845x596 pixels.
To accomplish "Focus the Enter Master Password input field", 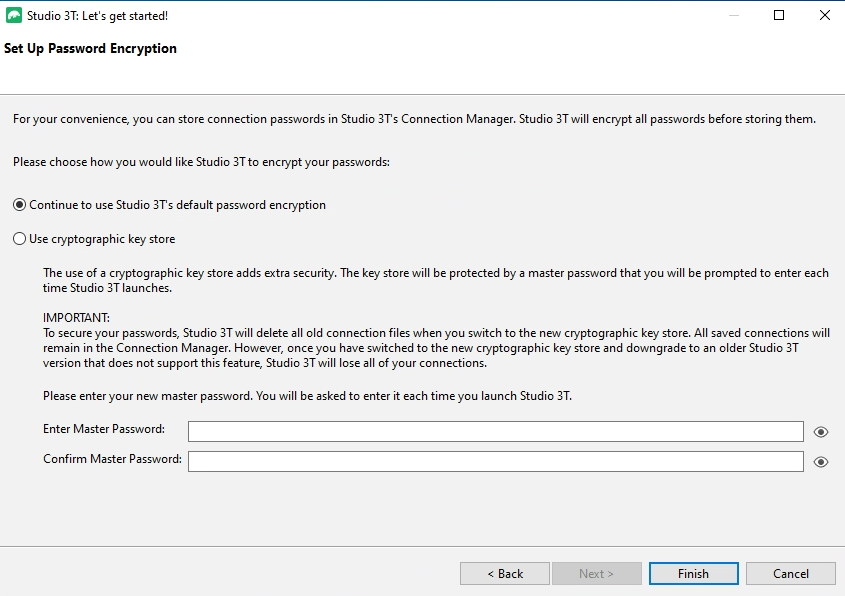I will coord(495,431).
